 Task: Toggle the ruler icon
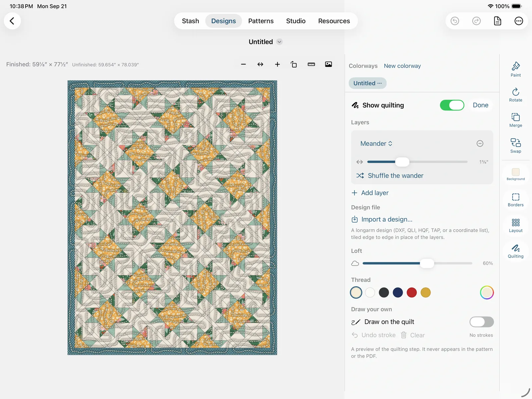pos(311,64)
